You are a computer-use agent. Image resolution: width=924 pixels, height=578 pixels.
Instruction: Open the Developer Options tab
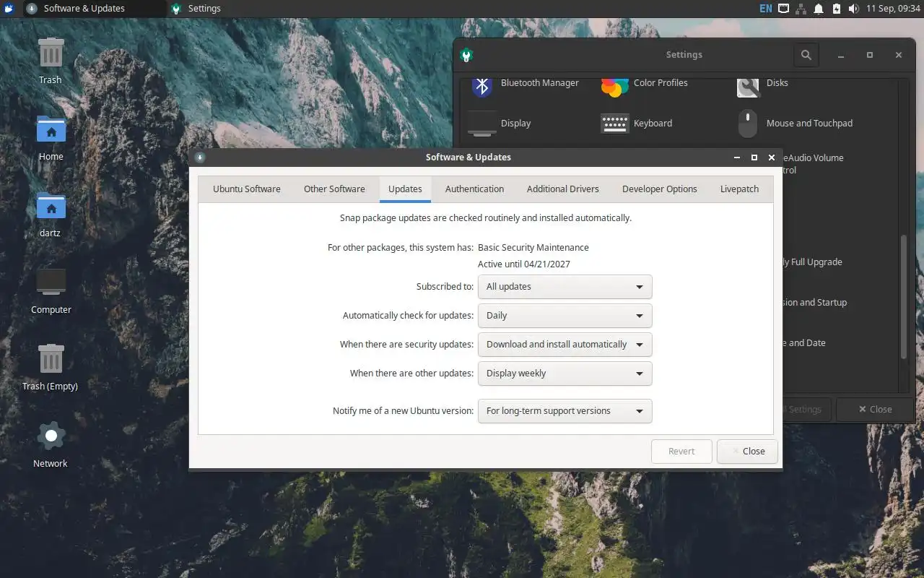[x=660, y=189]
